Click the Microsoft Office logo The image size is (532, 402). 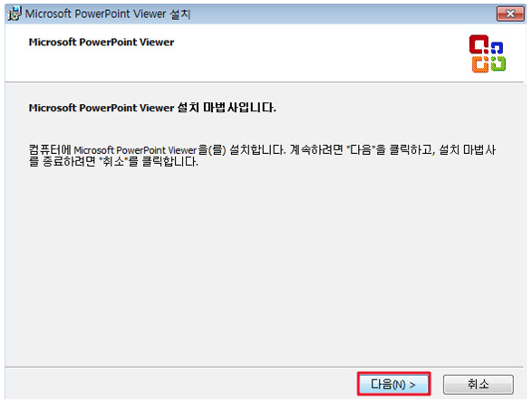tap(488, 53)
